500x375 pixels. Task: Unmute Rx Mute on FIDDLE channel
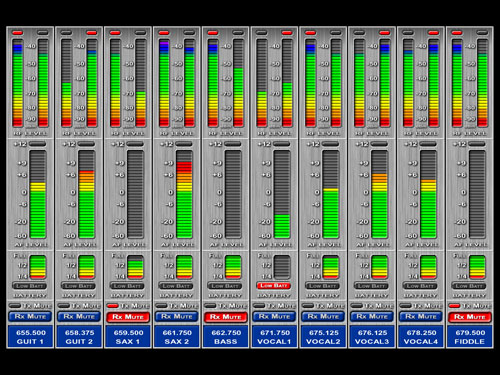470,317
